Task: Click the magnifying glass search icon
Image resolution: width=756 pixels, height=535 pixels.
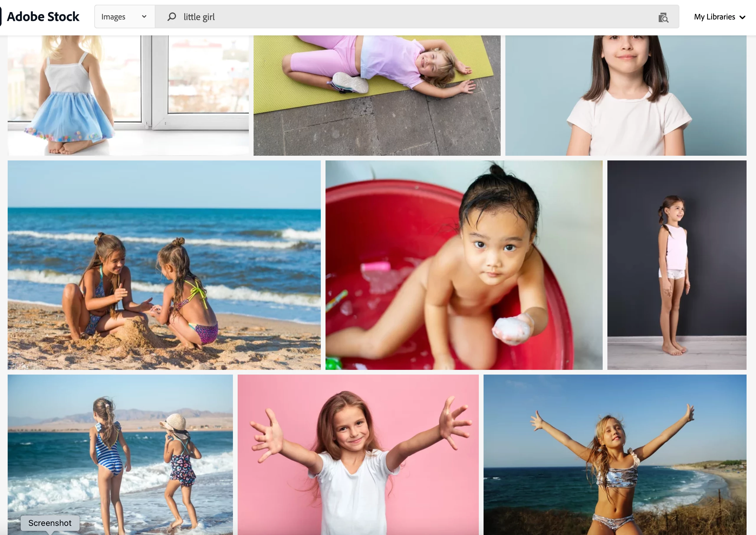Action: tap(172, 17)
